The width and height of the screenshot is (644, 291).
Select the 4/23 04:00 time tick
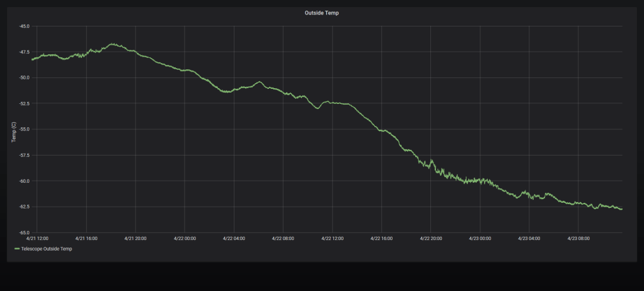tap(529, 239)
